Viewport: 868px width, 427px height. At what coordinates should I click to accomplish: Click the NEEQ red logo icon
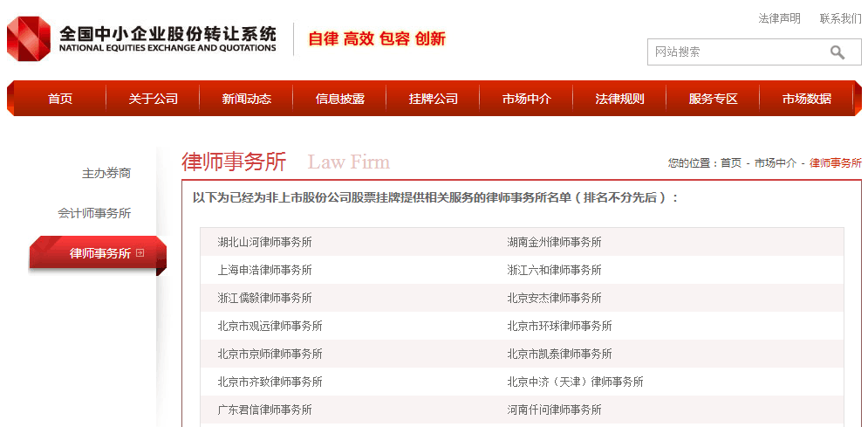point(29,38)
